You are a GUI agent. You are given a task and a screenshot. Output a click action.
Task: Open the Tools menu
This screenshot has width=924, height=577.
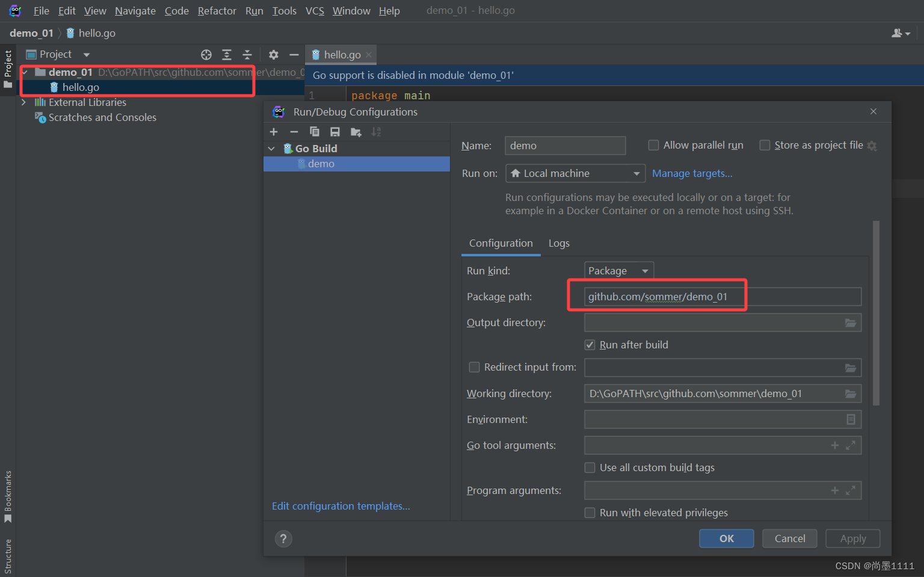click(x=284, y=11)
